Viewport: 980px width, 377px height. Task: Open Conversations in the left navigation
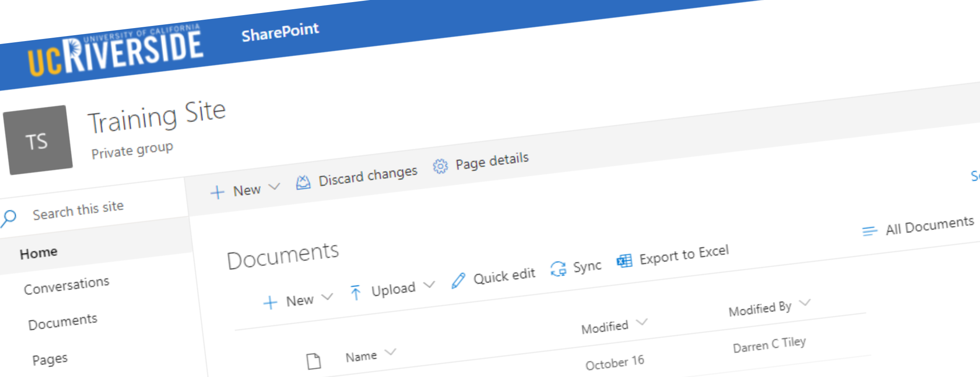[x=67, y=286]
